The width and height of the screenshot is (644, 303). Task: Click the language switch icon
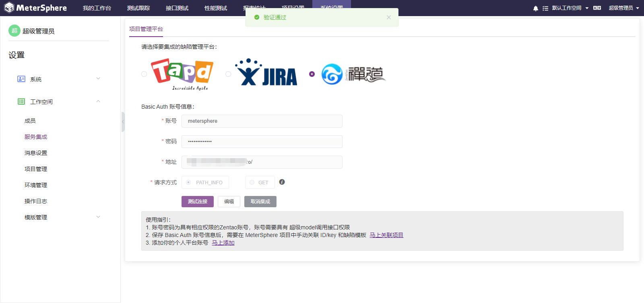(x=597, y=8)
